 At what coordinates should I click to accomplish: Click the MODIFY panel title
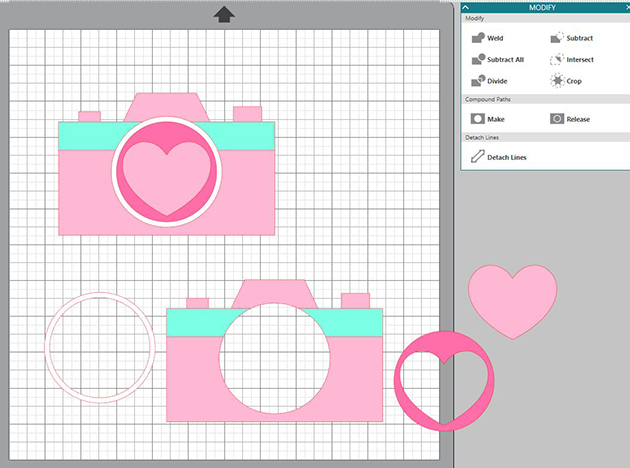pyautogui.click(x=542, y=8)
